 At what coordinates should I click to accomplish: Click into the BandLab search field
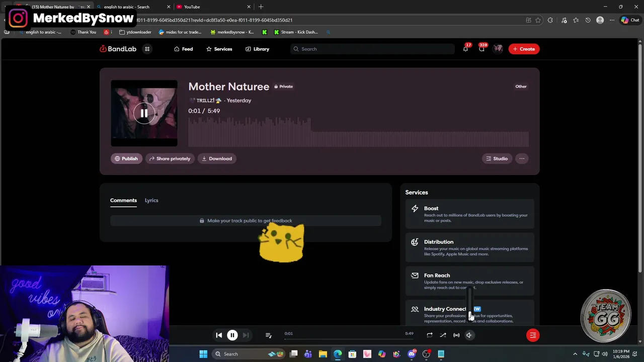point(372,49)
